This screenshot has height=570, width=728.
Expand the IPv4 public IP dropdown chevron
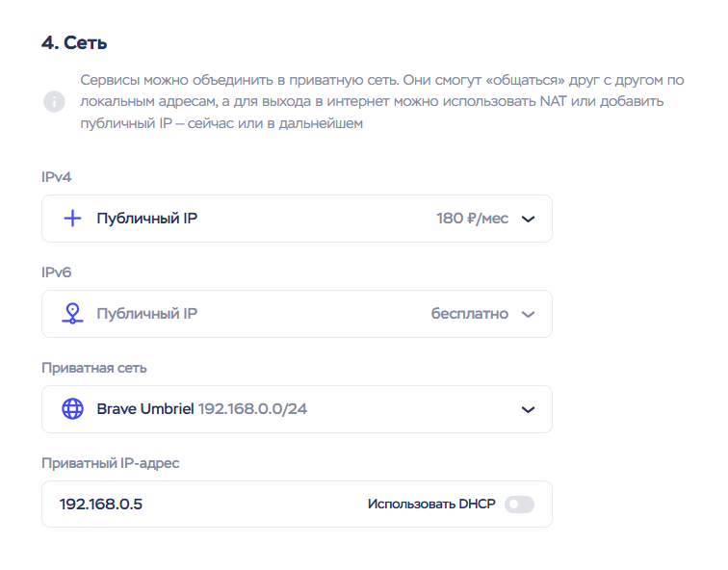528,219
